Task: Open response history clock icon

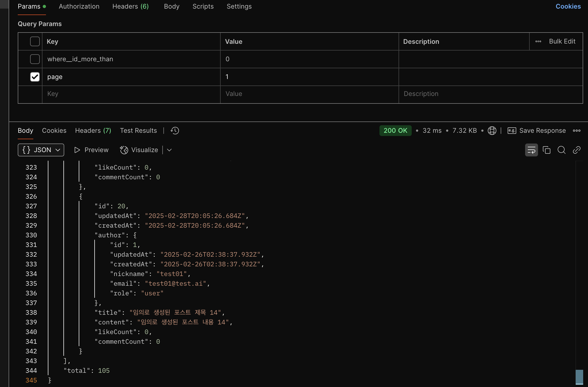Action: [175, 131]
